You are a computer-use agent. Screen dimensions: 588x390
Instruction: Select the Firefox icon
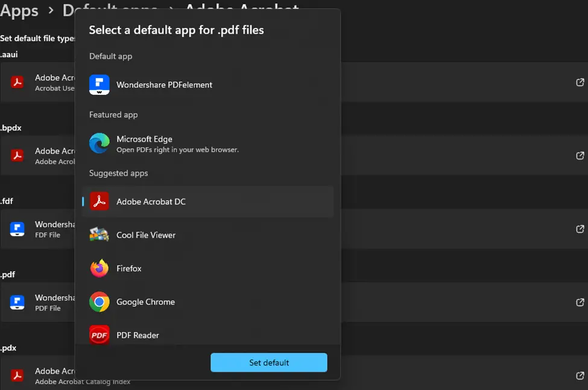pyautogui.click(x=100, y=269)
